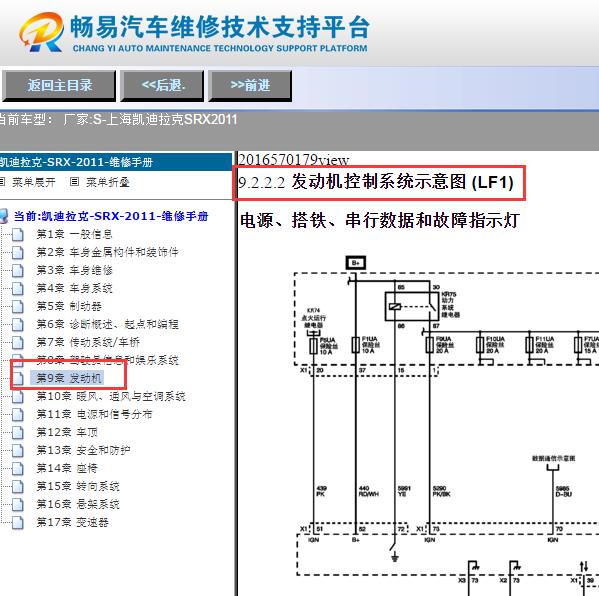Image resolution: width=599 pixels, height=596 pixels.
Task: Open 第6章 诊断概述、起点和编程
Action: point(107,324)
